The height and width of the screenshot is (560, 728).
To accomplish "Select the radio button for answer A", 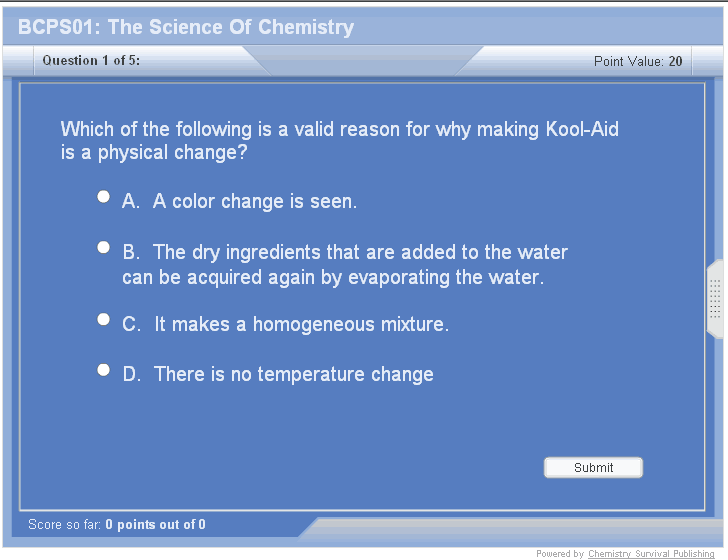I will click(x=103, y=197).
